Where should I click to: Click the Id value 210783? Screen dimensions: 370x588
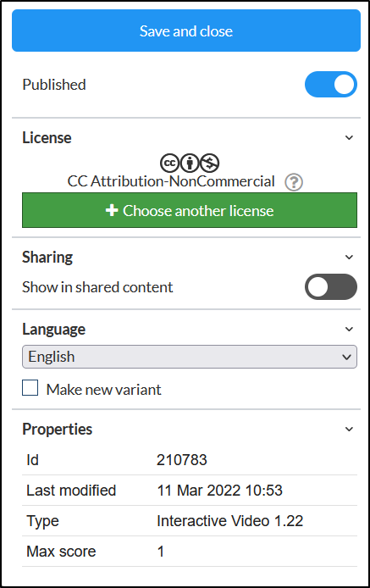182,460
